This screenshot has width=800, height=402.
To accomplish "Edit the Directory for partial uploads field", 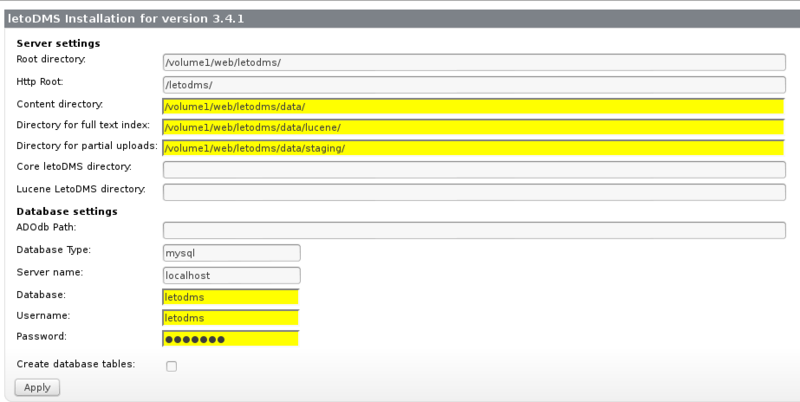I will (474, 149).
